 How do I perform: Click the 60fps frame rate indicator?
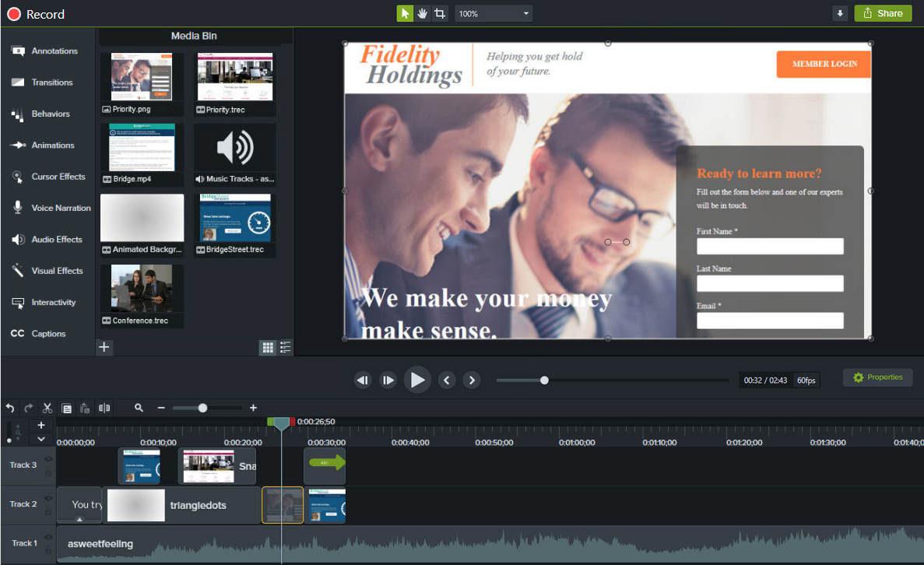[x=806, y=381]
